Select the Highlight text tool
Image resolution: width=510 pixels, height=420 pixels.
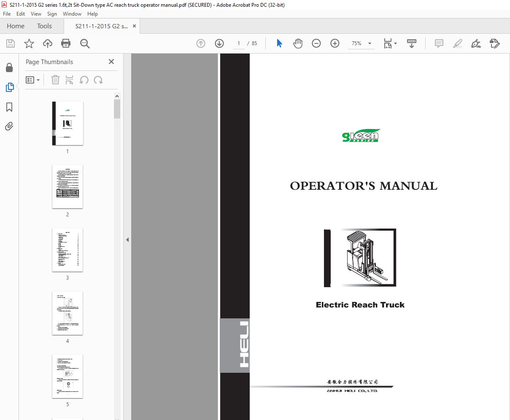point(458,43)
